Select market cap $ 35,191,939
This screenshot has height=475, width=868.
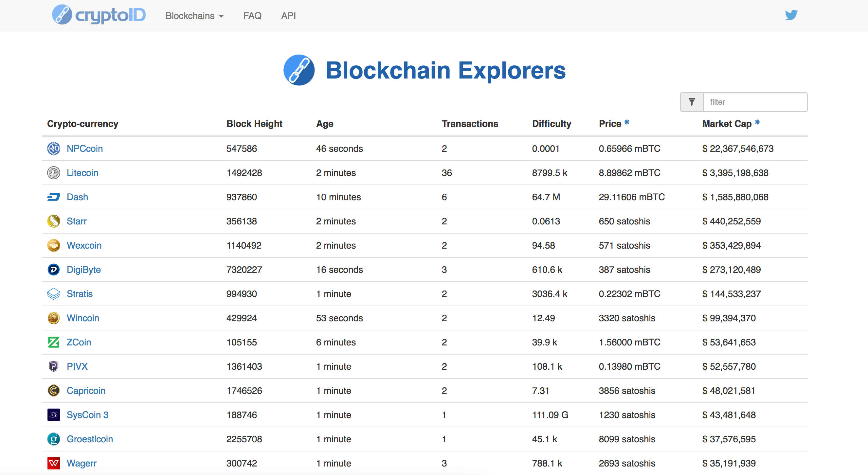tap(729, 464)
